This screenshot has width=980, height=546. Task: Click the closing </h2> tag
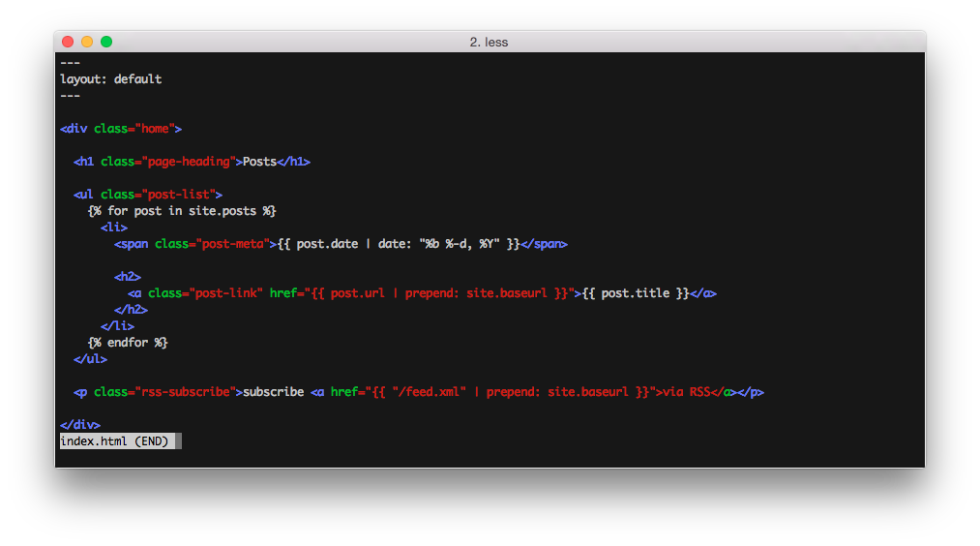[131, 310]
